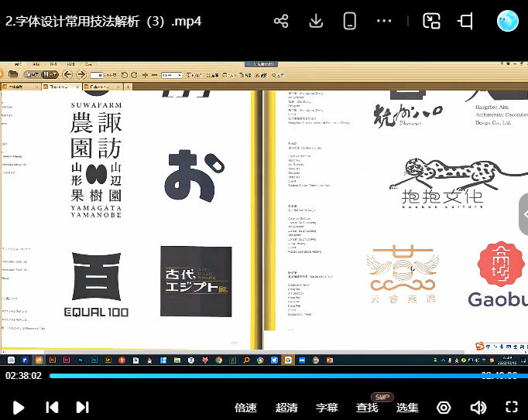Download the video using the download icon

point(316,21)
